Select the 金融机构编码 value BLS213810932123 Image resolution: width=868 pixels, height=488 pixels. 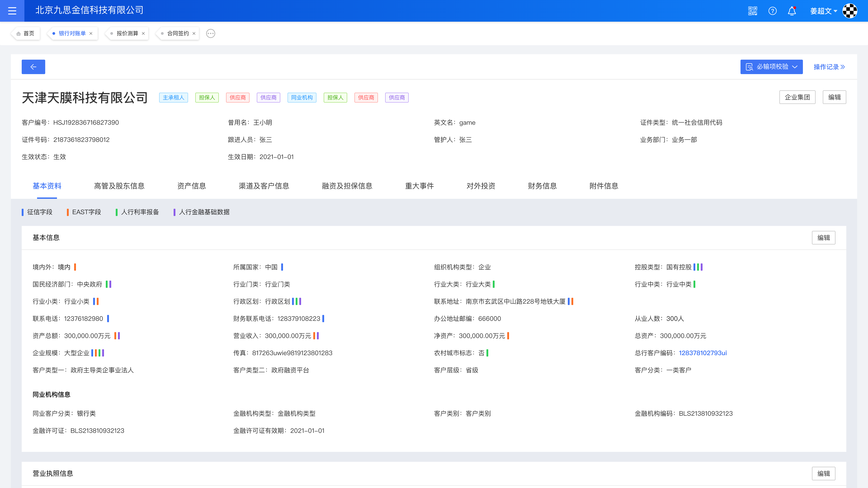[x=706, y=414]
